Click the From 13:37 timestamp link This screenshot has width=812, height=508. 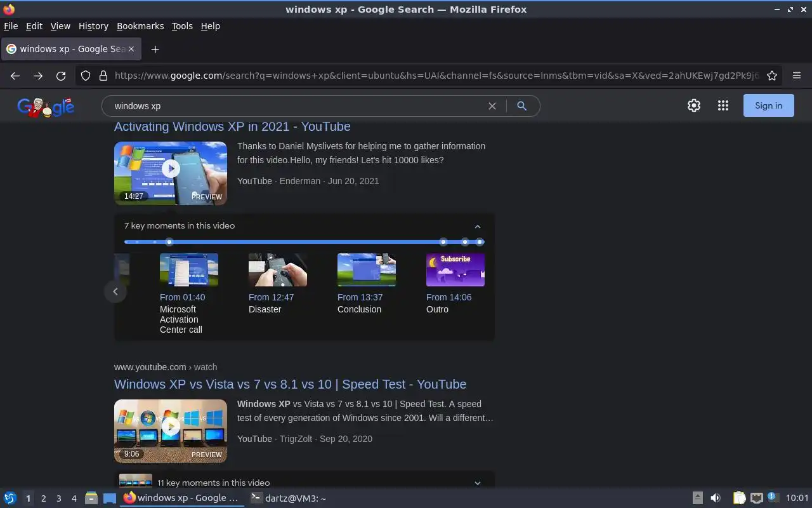(x=360, y=297)
